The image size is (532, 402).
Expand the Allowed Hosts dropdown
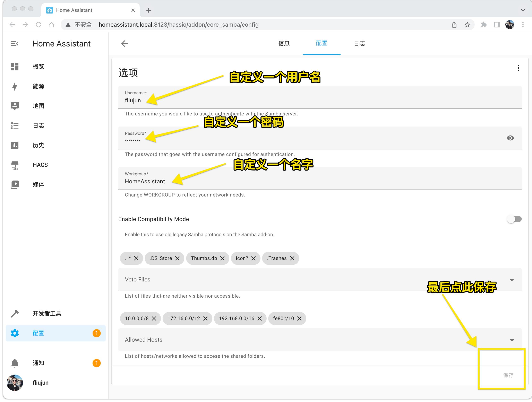(512, 340)
